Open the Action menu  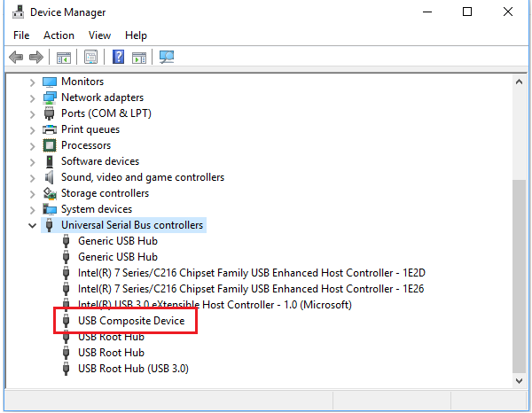point(59,35)
